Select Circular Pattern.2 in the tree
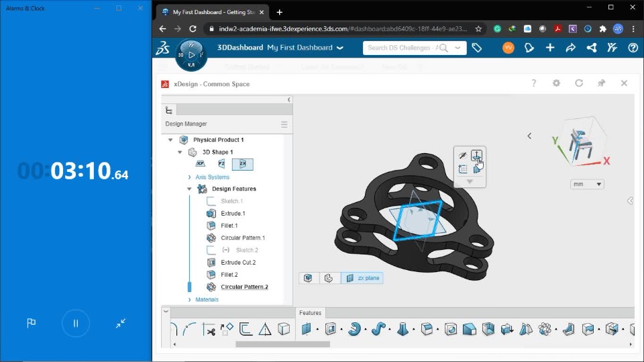644x362 pixels. click(244, 287)
